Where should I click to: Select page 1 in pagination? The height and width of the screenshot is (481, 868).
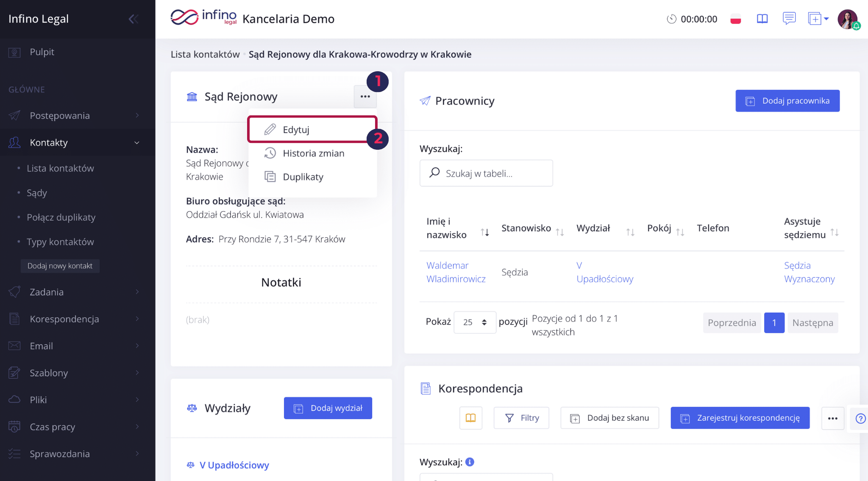[774, 323]
